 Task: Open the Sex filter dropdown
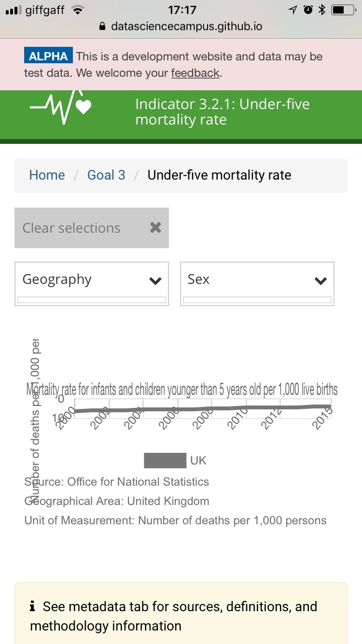pyautogui.click(x=257, y=280)
